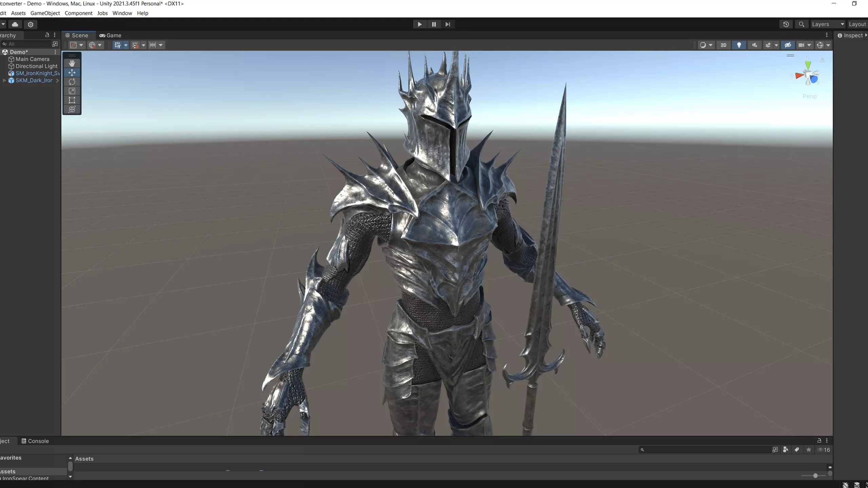The width and height of the screenshot is (868, 488).
Task: Select the Rotate tool
Action: pyautogui.click(x=72, y=82)
